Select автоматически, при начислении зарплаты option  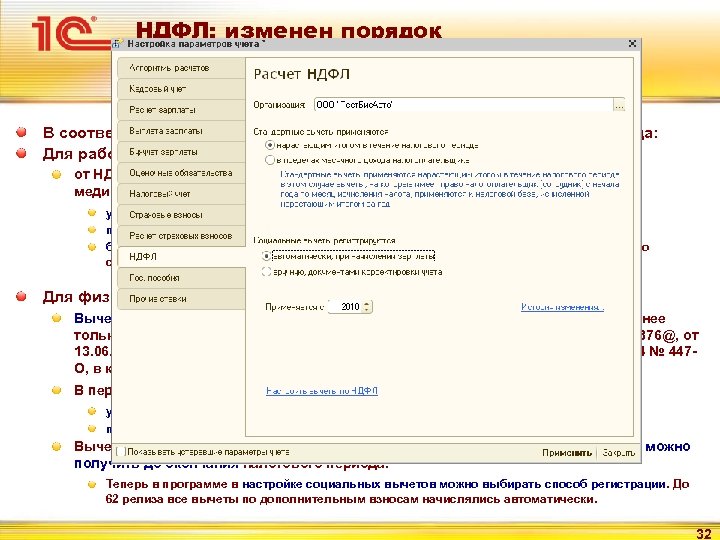(266, 256)
